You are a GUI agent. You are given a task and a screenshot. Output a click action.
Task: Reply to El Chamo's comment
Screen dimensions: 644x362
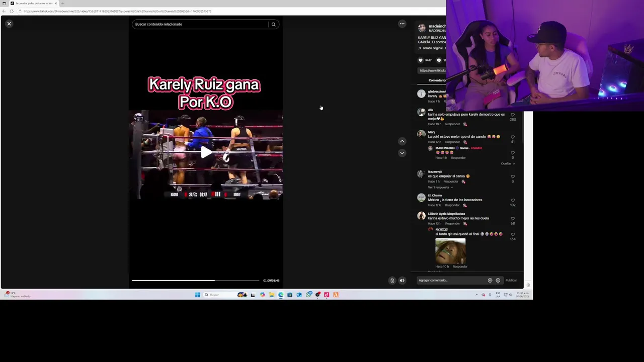pyautogui.click(x=452, y=205)
